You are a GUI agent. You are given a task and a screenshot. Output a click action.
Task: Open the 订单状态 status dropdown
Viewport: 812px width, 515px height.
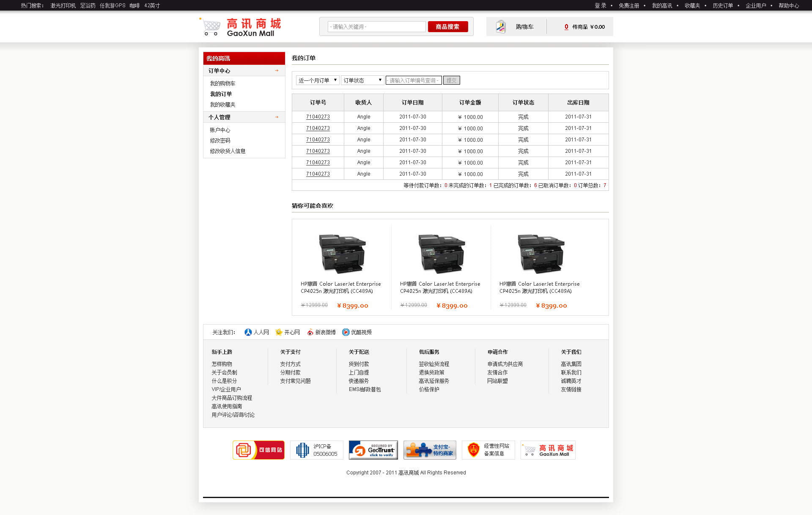click(362, 80)
